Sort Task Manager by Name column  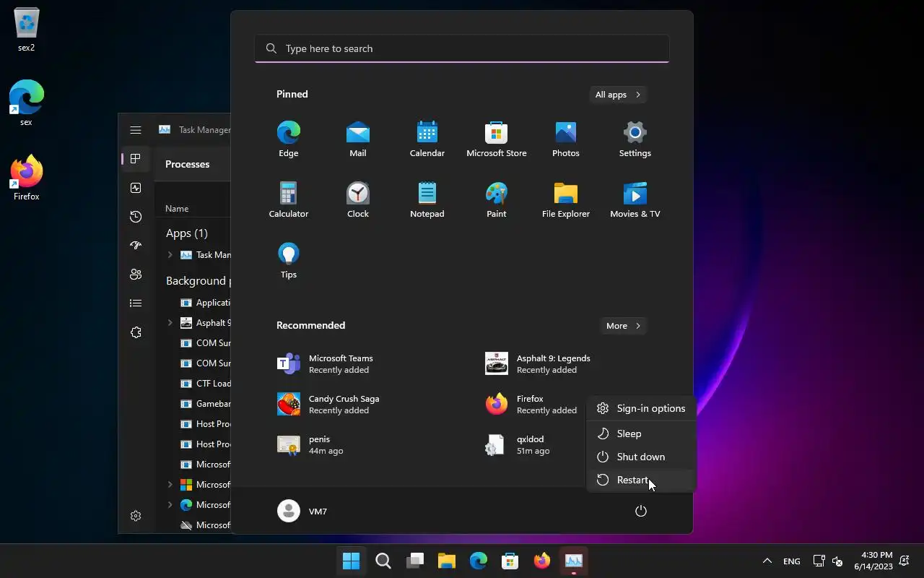point(177,209)
